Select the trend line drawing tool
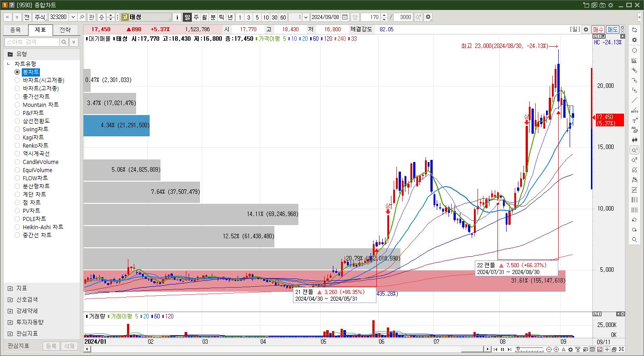This screenshot has width=644, height=356. coord(634,100)
